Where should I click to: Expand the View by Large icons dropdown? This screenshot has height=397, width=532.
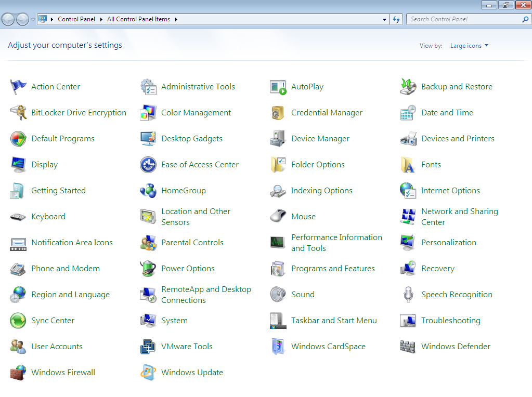coord(469,46)
